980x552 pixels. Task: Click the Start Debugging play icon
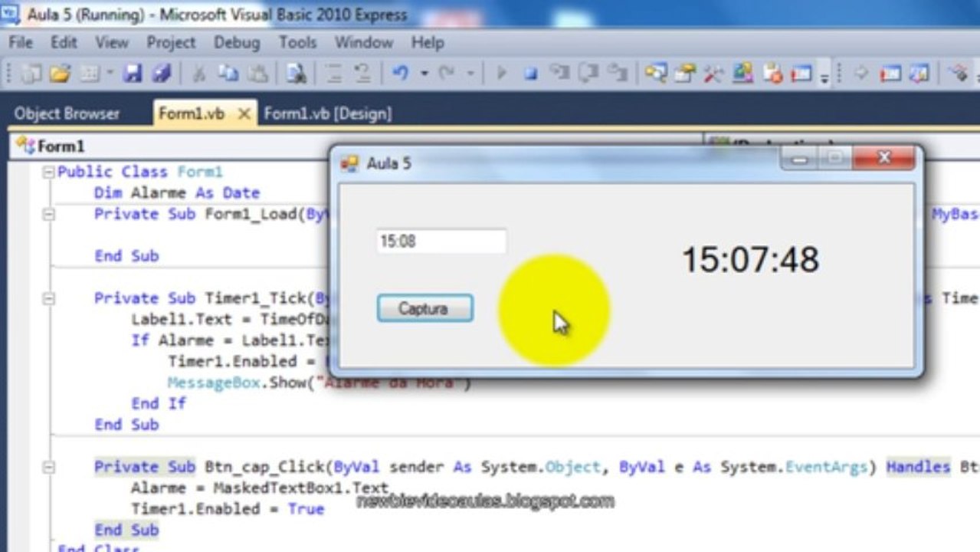(502, 74)
